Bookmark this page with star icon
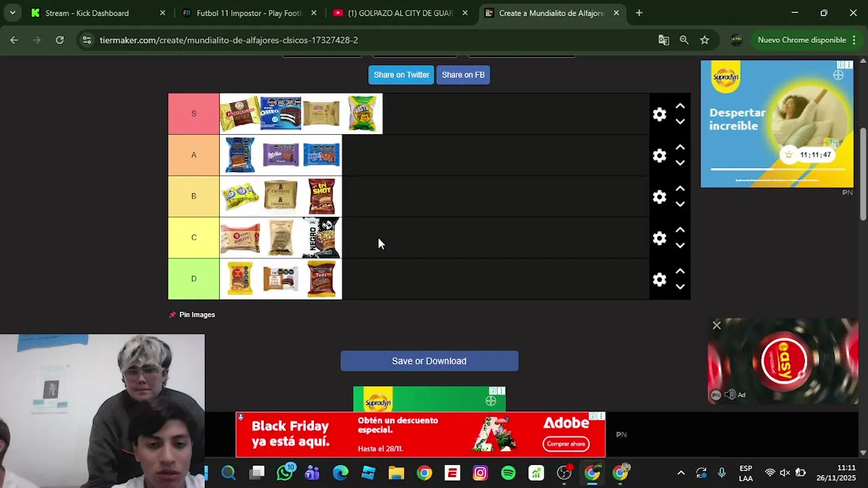 click(x=705, y=40)
